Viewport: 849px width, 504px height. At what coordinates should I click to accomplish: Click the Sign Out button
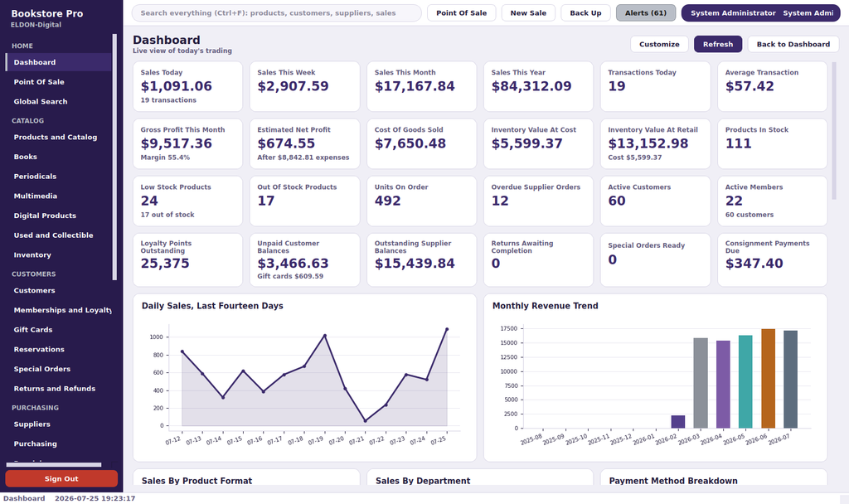click(61, 478)
